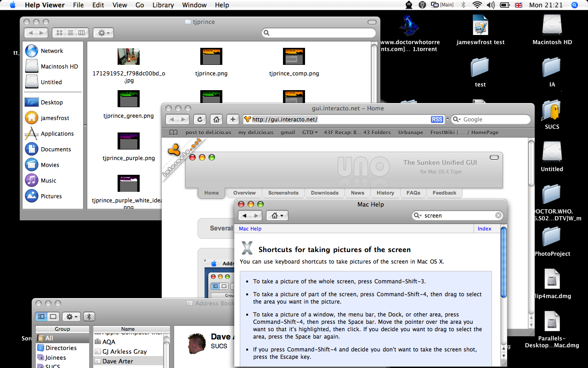The width and height of the screenshot is (588, 368).
Task: Switch Address Book to card-only view
Action: [53, 316]
